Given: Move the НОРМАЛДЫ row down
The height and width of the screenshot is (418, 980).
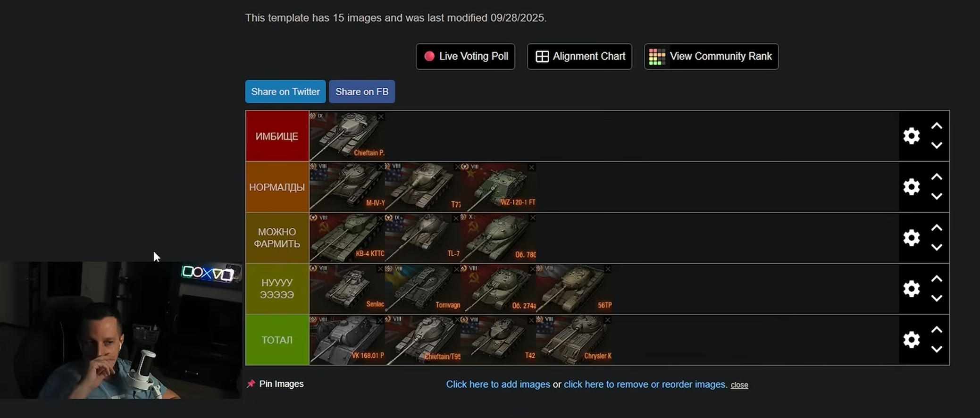Looking at the screenshot, I should tap(937, 196).
